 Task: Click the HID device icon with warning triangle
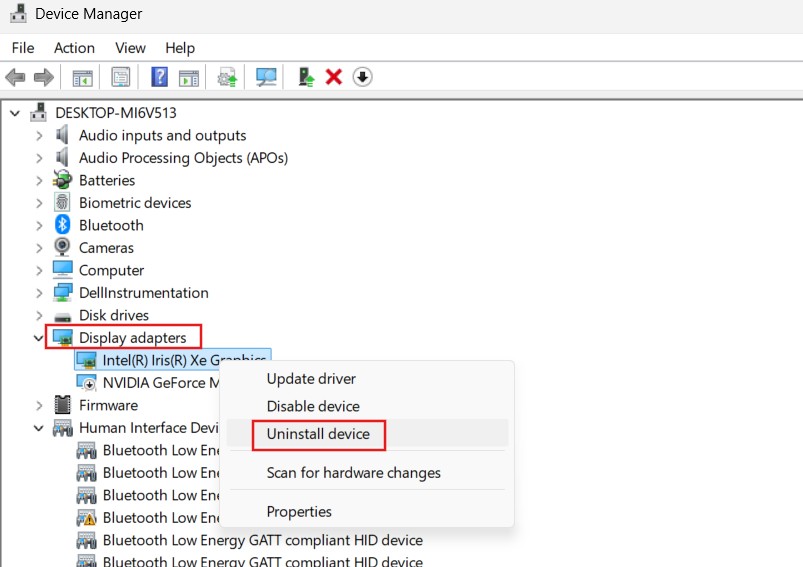86,518
